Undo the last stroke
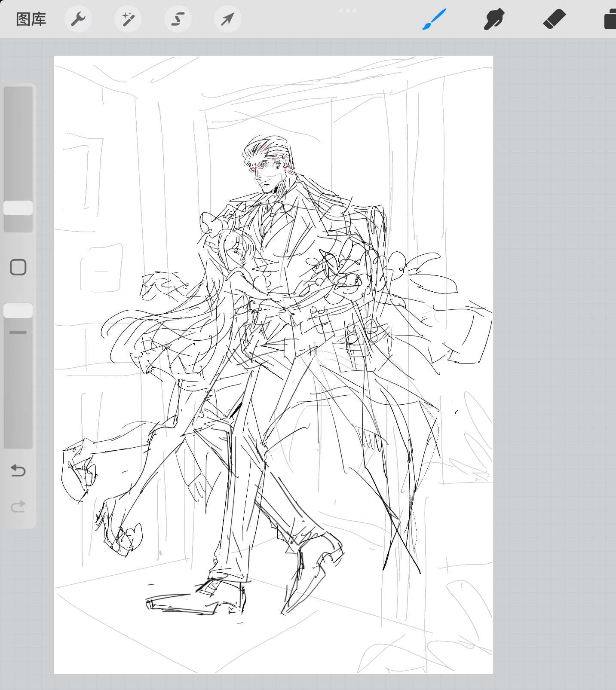Viewport: 616px width, 690px height. [18, 471]
